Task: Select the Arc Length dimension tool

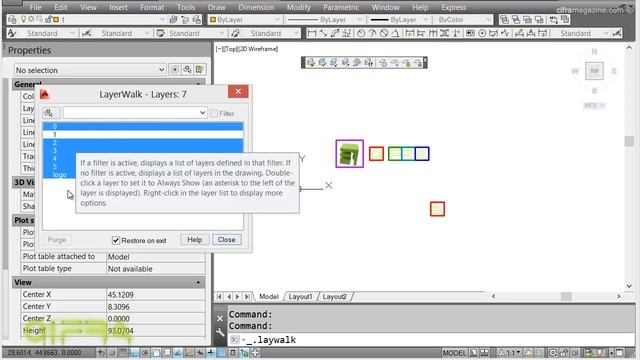Action: (335, 33)
